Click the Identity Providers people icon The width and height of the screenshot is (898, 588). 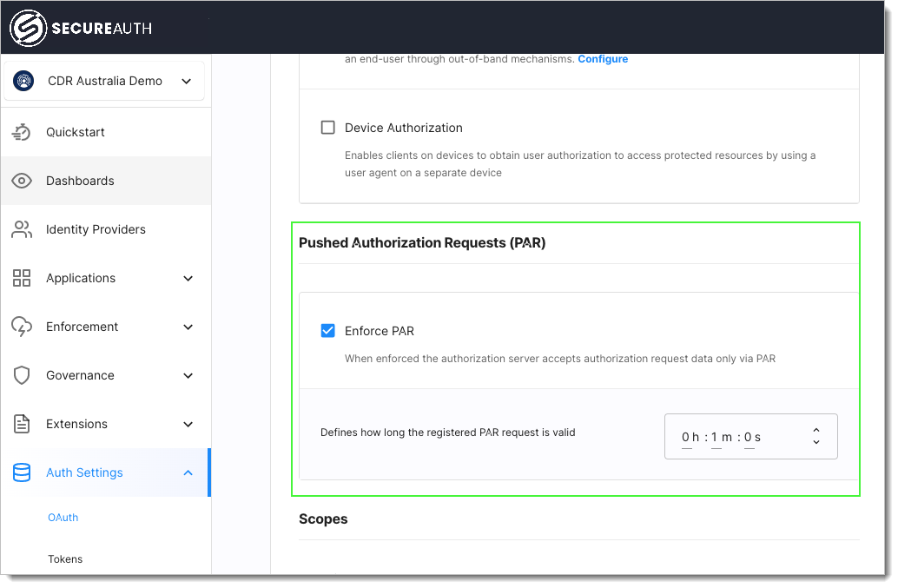[x=22, y=229]
